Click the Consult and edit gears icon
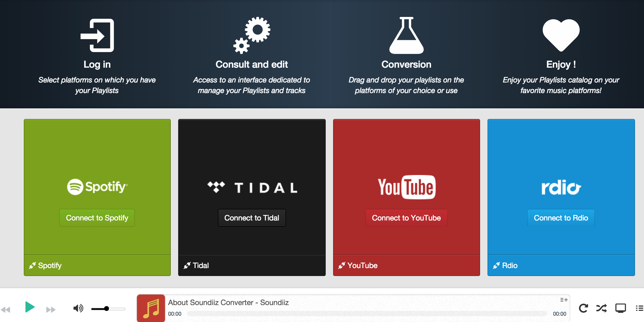This screenshot has width=644, height=322. tap(252, 35)
